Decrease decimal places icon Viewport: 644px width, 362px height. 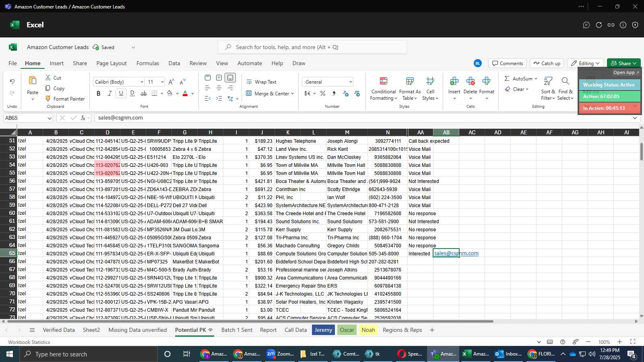click(x=357, y=93)
